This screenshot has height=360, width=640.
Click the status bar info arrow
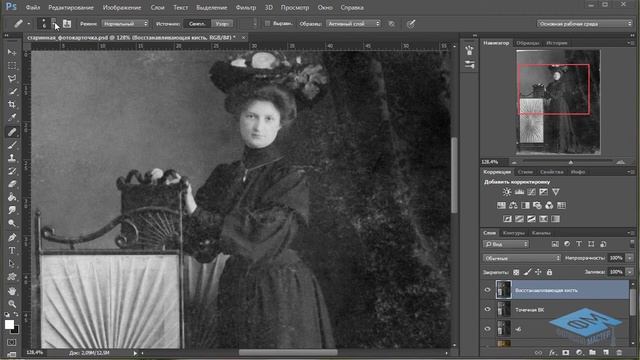(135, 353)
